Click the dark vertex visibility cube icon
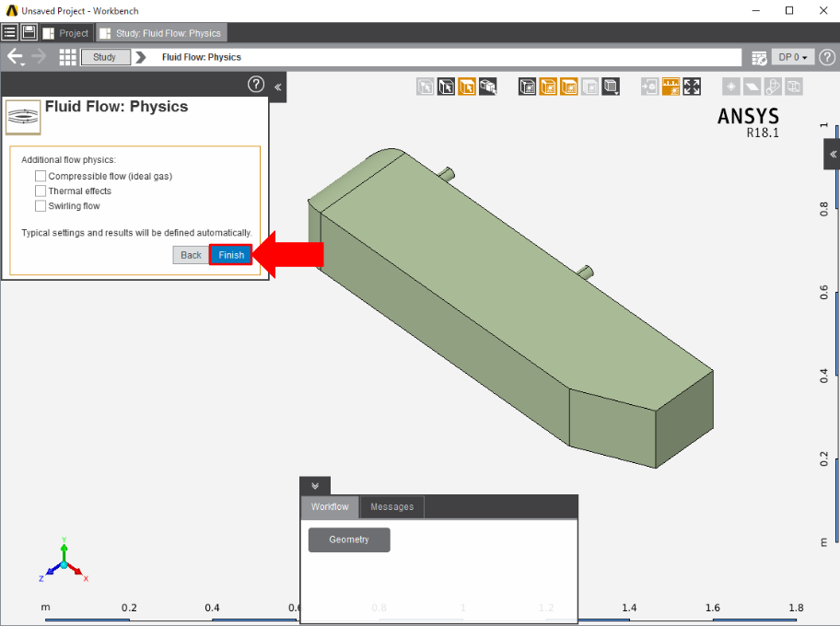 coord(527,87)
